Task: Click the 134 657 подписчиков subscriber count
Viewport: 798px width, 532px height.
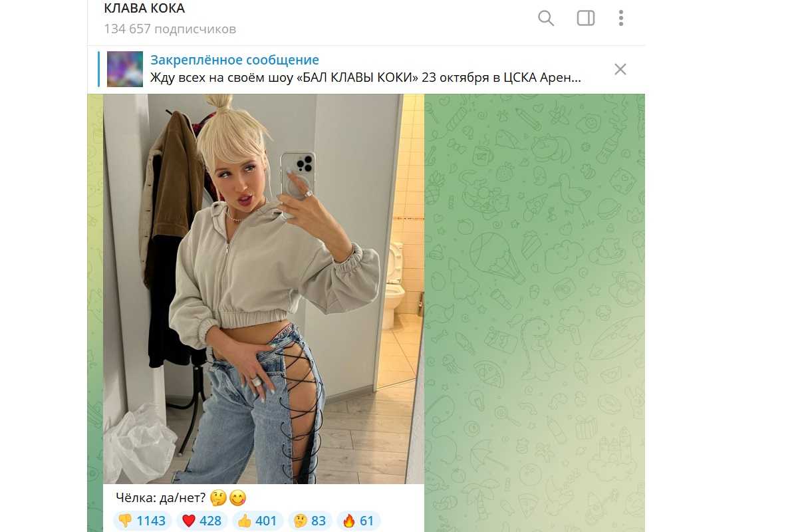Action: 170,29
